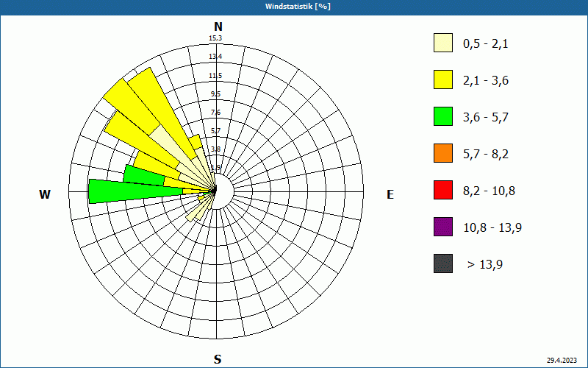Click the legend text '3,6 - 5,7'
Screen dimensions: 588x368
point(486,118)
